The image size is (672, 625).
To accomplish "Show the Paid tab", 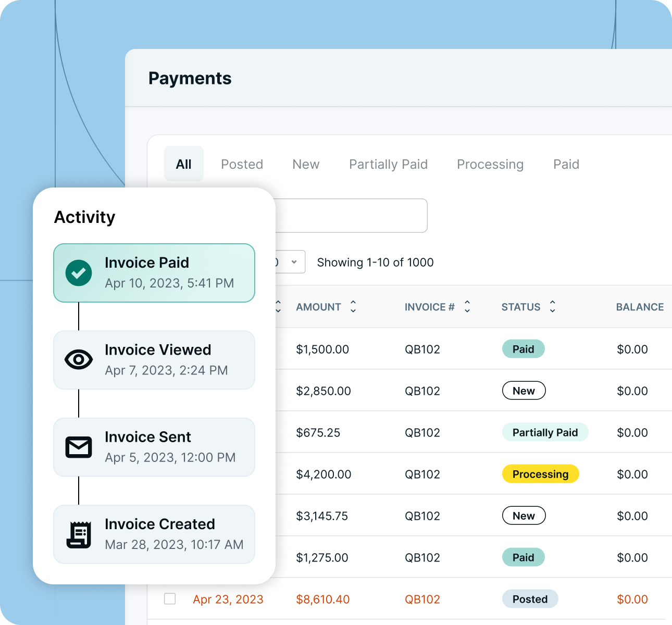I will [x=566, y=165].
